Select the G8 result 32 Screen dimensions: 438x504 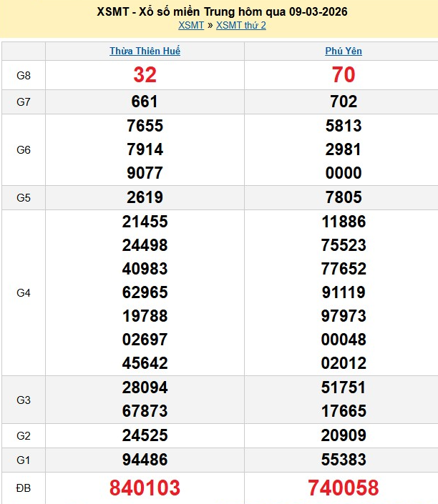click(145, 75)
